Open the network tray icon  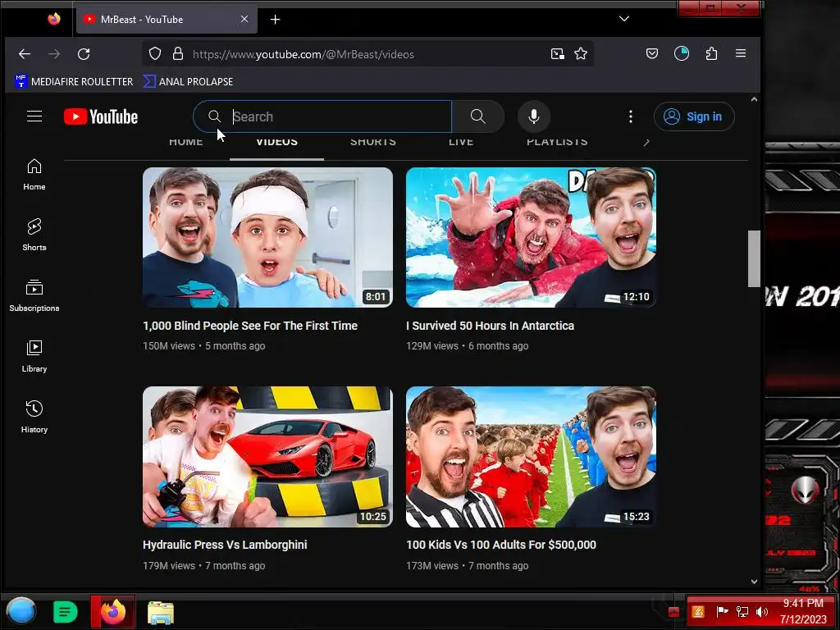pyautogui.click(x=742, y=612)
